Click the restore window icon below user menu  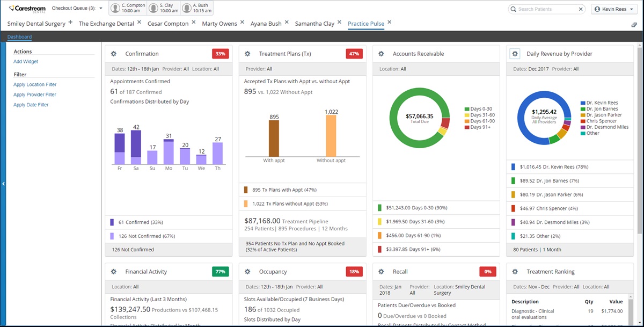click(634, 25)
